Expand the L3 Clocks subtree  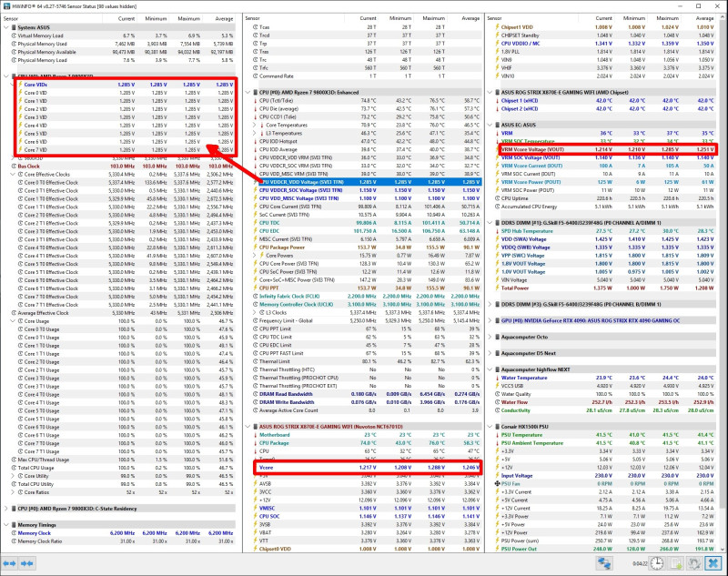(x=255, y=312)
